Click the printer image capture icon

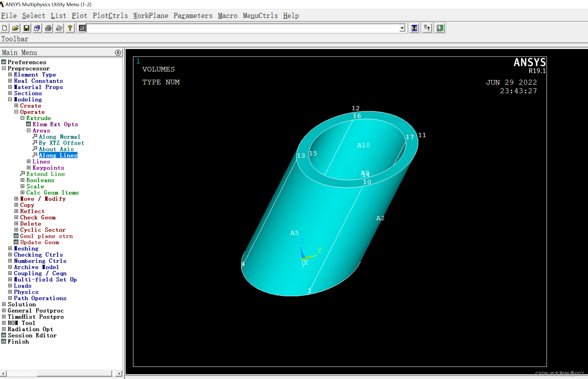pos(48,28)
